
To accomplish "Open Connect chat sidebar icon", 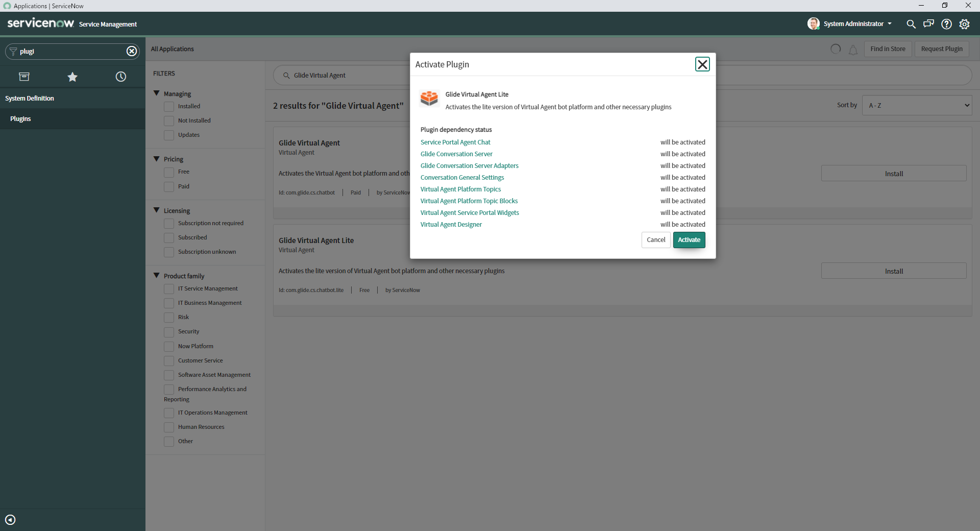I will [928, 23].
